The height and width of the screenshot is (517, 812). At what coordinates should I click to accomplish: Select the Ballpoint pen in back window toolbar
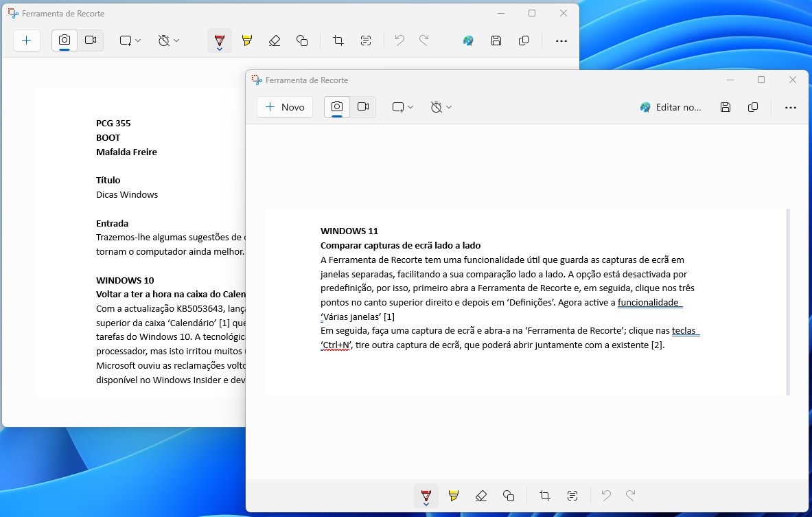coord(220,41)
